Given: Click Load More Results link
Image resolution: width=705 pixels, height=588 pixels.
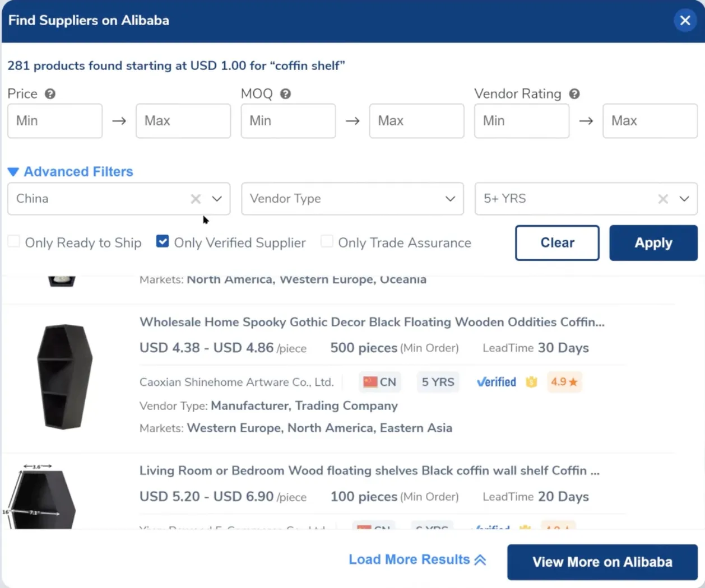Looking at the screenshot, I should point(417,559).
